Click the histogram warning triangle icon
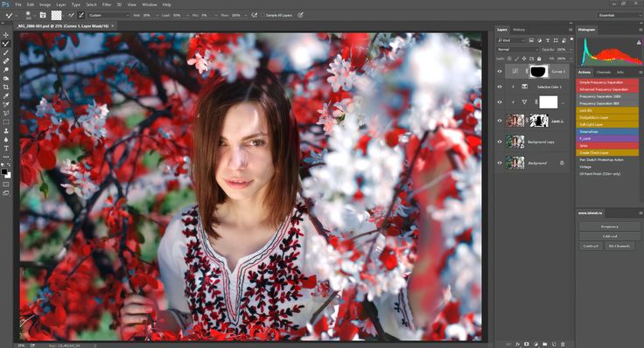The height and width of the screenshot is (348, 644). pyautogui.click(x=639, y=42)
